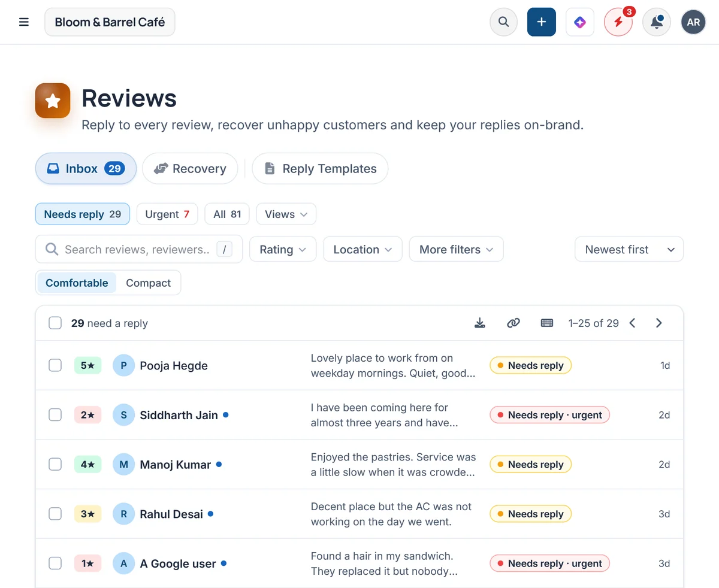The height and width of the screenshot is (588, 719).
Task: Open the Inbox tab
Action: tap(86, 169)
